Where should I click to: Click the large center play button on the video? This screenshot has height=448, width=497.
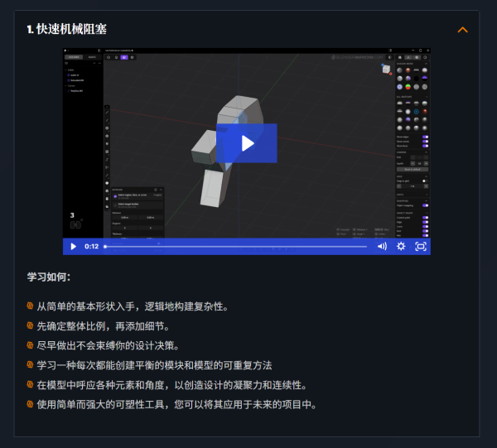[247, 143]
